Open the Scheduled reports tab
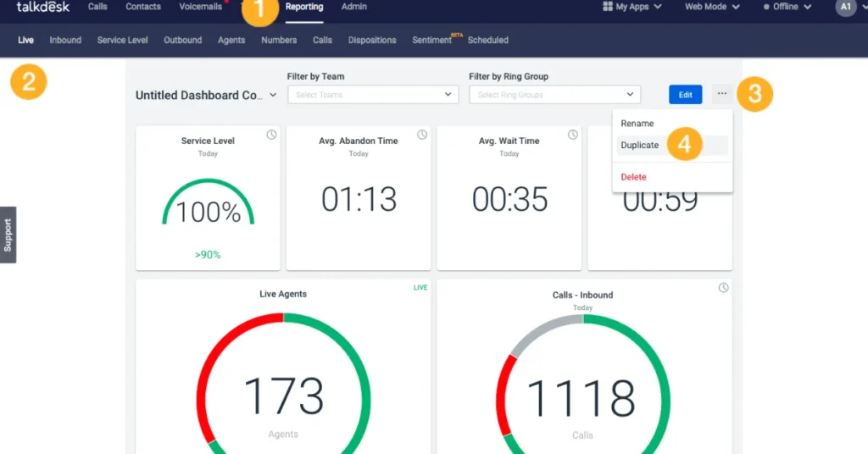 point(487,41)
